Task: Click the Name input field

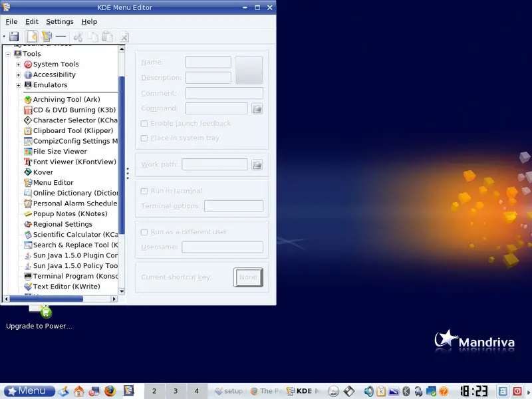Action: coord(208,62)
